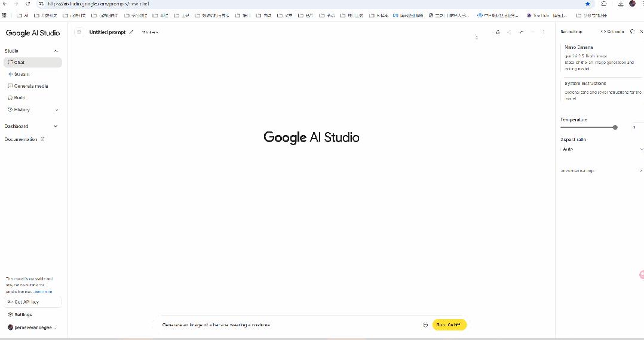The width and height of the screenshot is (644, 340).
Task: Click the browser back arrow
Action: tap(5, 4)
